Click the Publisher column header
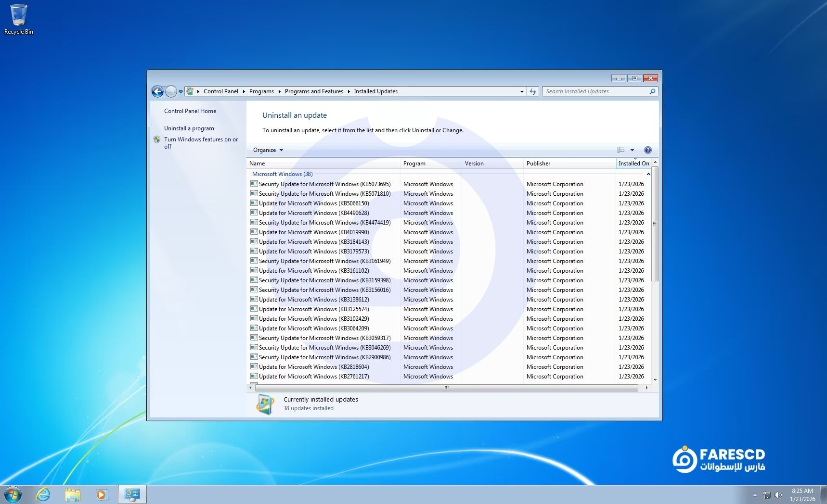 coord(538,164)
